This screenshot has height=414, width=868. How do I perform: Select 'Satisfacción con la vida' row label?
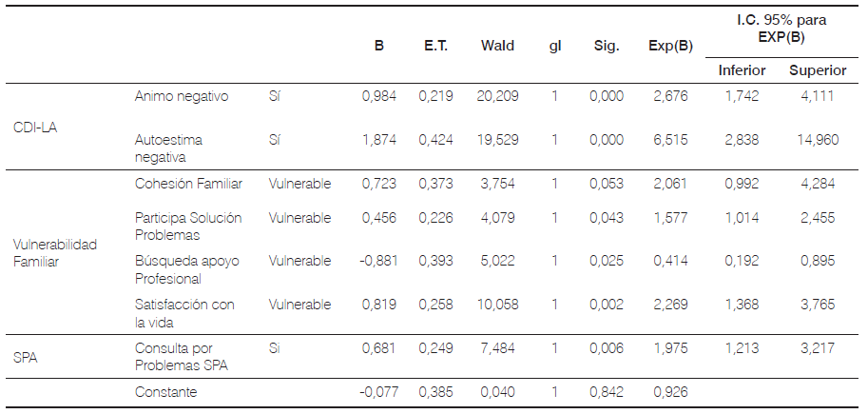tap(183, 313)
